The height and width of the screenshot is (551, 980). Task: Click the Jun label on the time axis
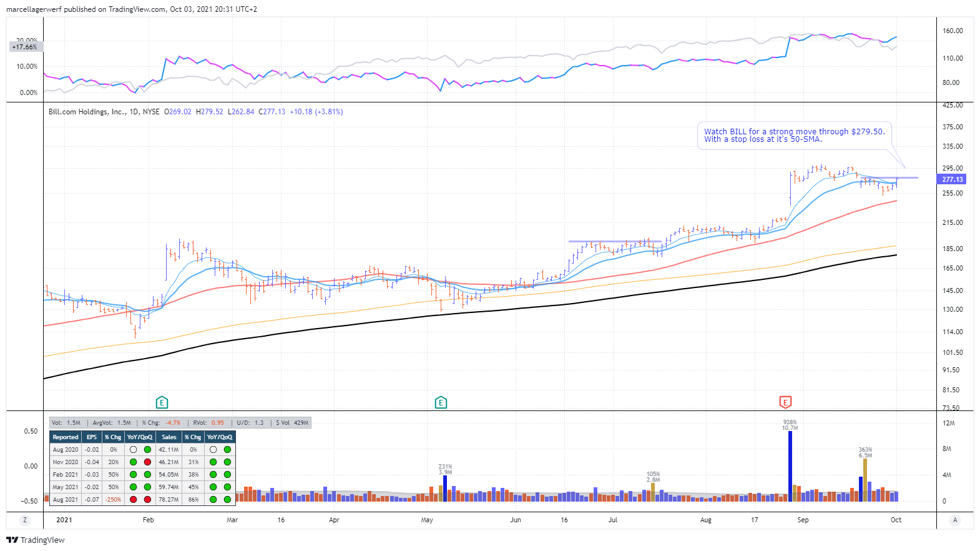tap(516, 520)
